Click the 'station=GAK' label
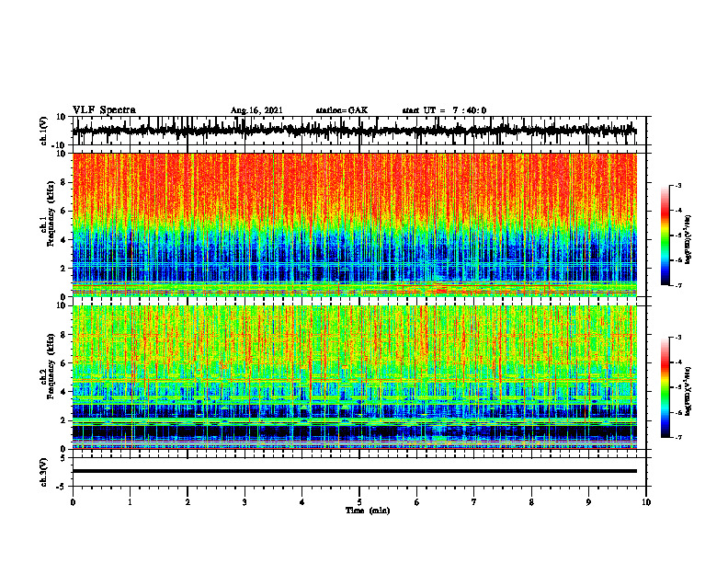 pyautogui.click(x=342, y=110)
